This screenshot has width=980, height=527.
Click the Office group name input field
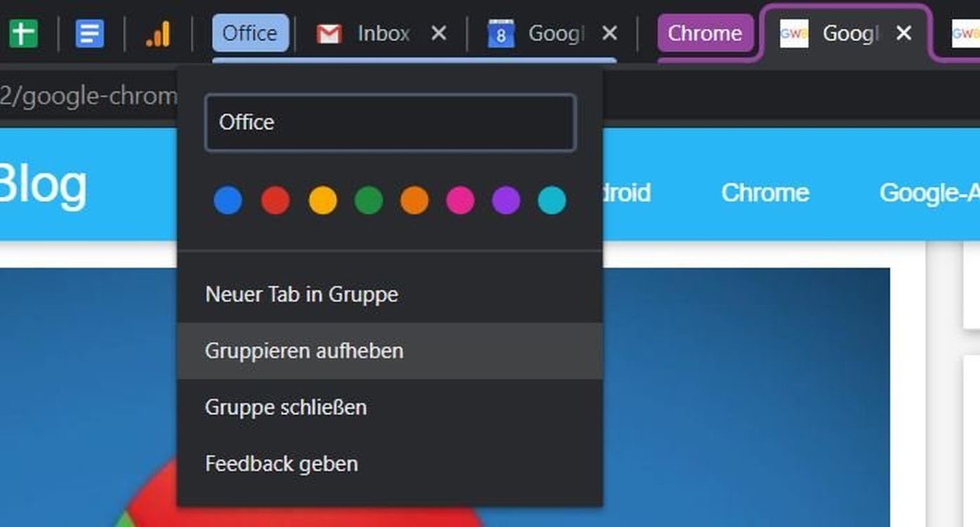[390, 122]
